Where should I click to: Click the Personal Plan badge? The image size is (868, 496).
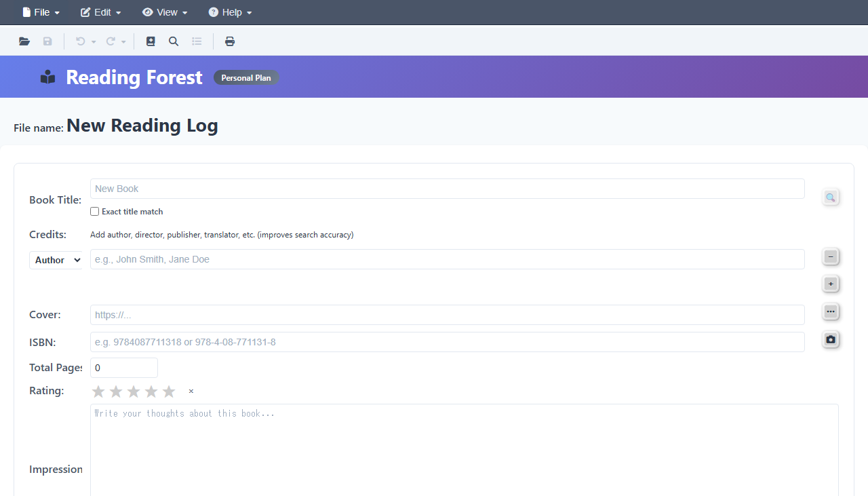(x=246, y=77)
